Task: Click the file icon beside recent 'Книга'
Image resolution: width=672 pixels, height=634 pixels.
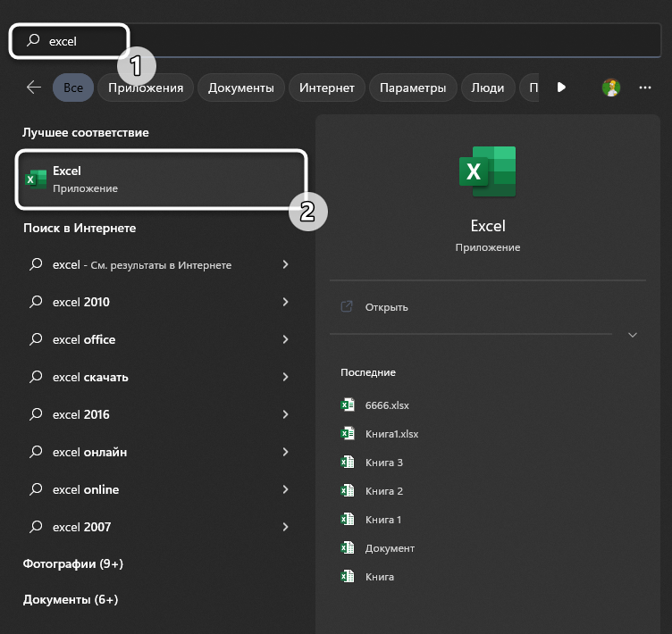Action: (x=348, y=576)
